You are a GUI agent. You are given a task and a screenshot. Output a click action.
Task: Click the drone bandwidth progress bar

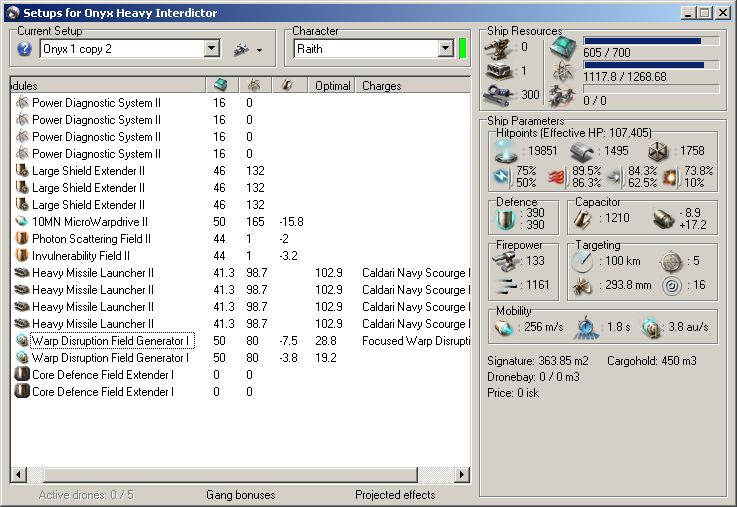[651, 89]
